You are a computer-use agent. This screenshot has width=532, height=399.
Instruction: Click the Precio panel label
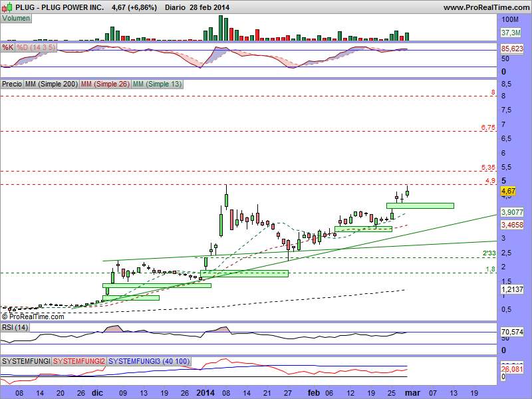(12, 84)
